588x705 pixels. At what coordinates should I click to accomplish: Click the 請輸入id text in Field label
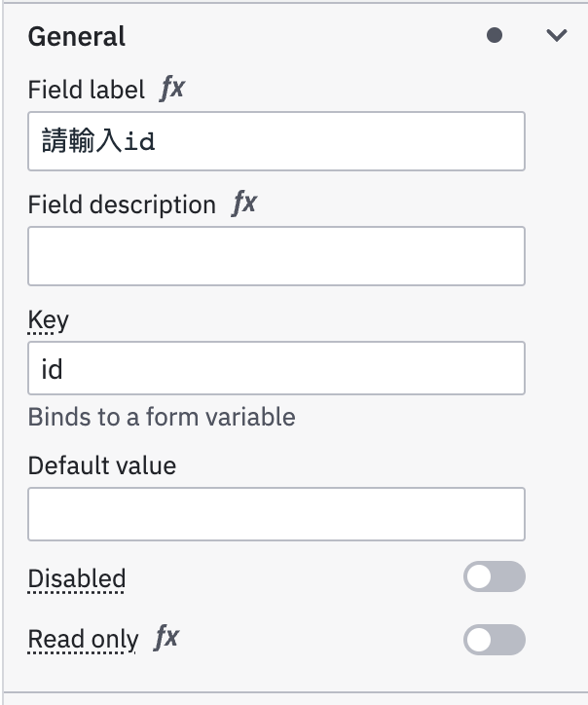tap(98, 142)
